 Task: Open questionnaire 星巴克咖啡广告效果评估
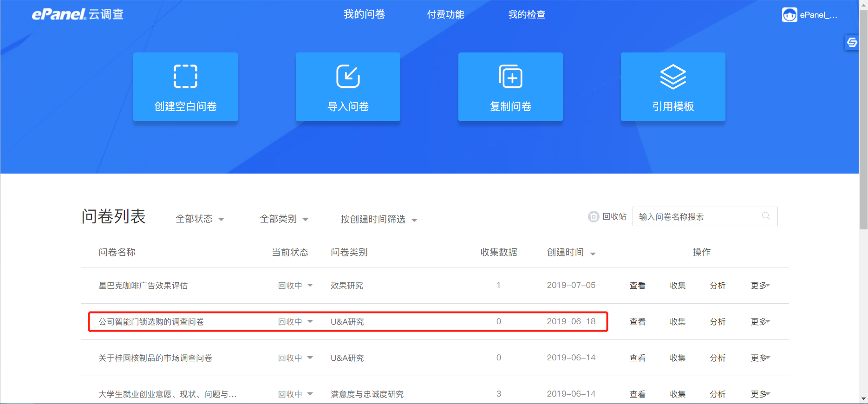coord(143,286)
